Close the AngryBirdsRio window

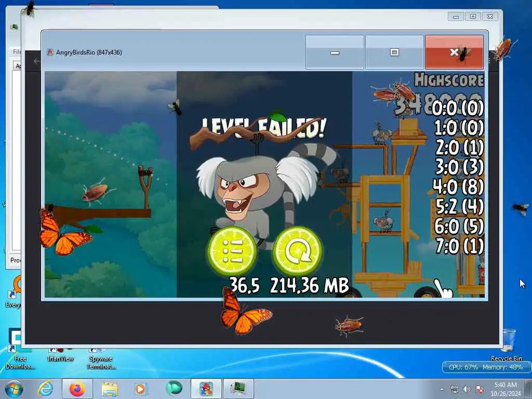point(454,52)
